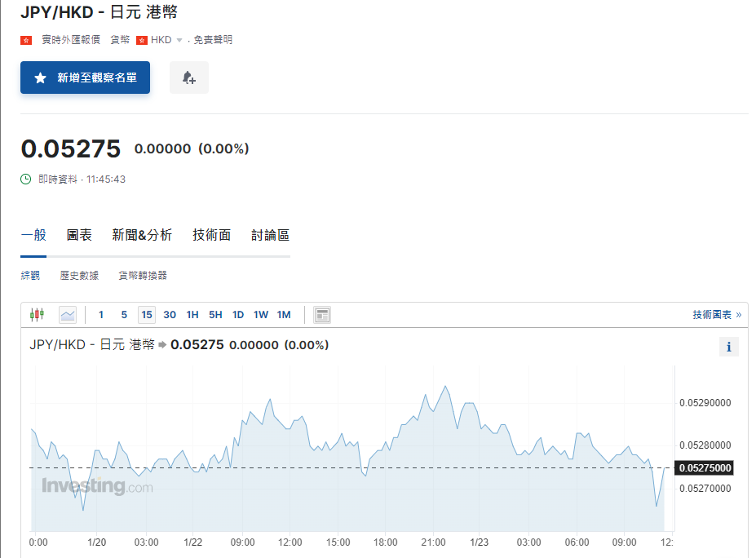Set chart interval to 1W
This screenshot has width=756, height=558.
tap(261, 315)
